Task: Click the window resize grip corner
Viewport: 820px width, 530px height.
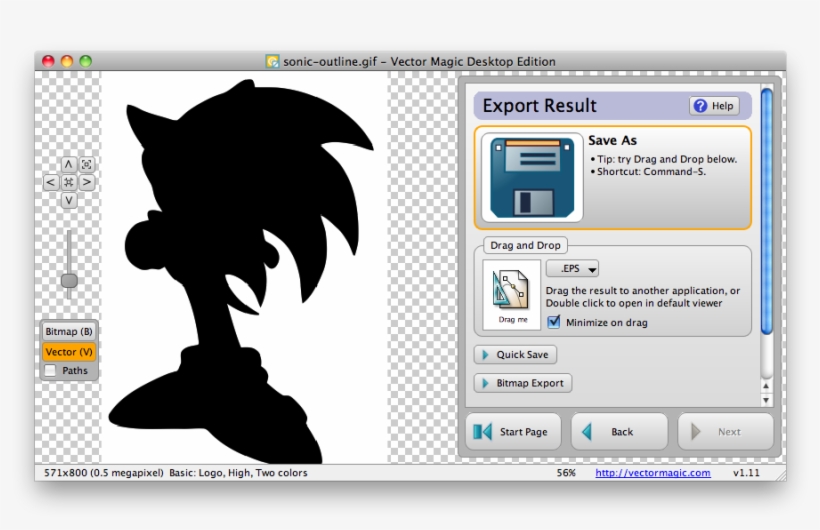Action: [781, 475]
